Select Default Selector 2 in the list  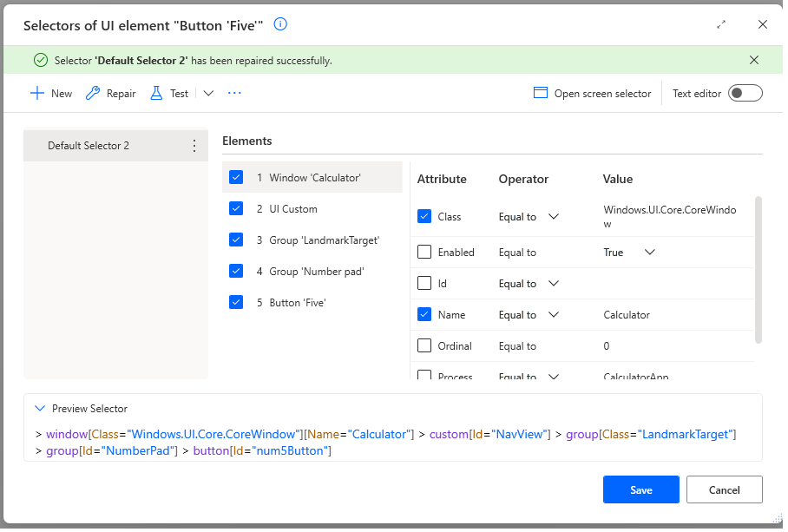[x=115, y=146]
